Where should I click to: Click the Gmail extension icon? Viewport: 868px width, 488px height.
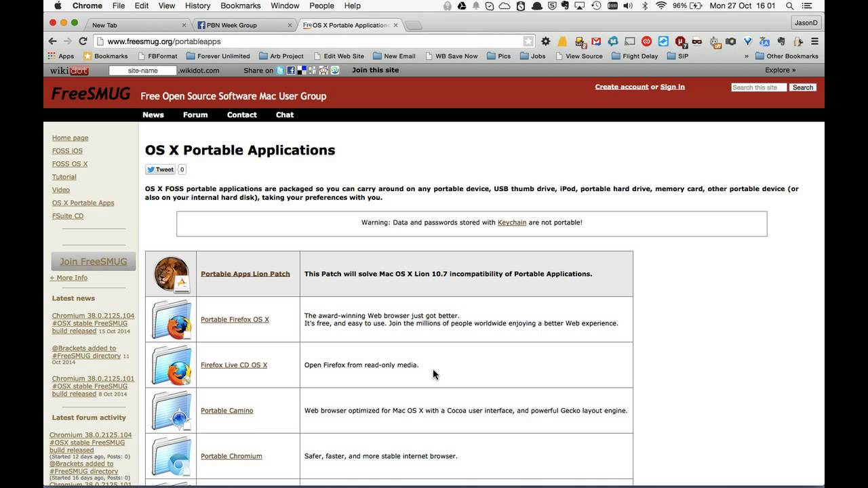pyautogui.click(x=597, y=41)
